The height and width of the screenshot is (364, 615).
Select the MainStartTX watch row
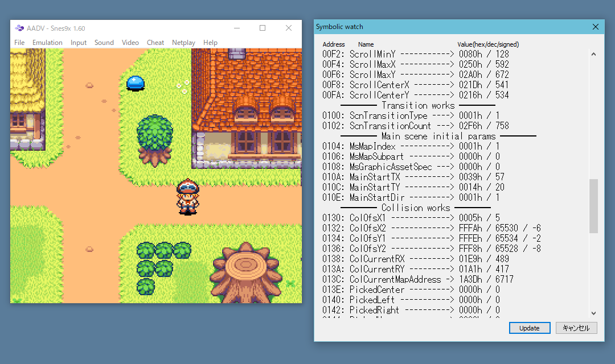click(x=413, y=177)
